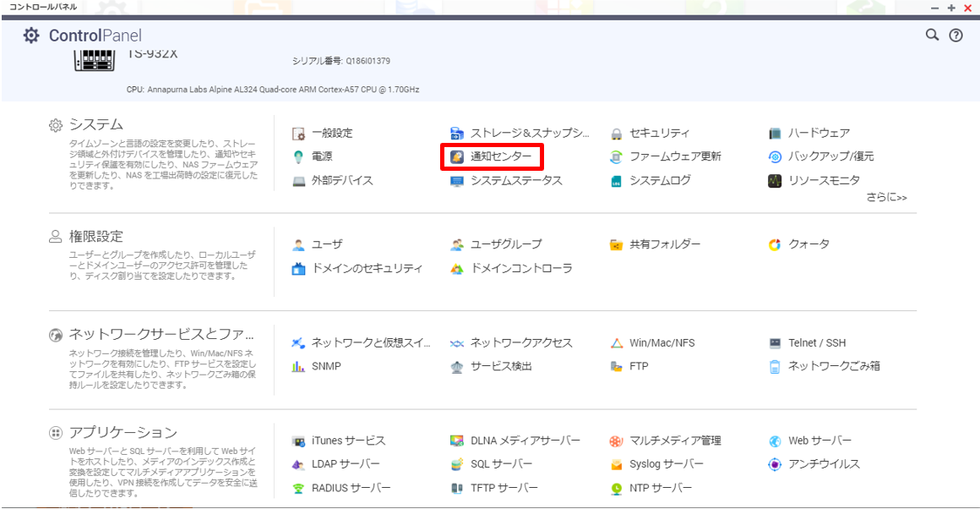Open the 通知センター (Notification Center) icon

457,157
